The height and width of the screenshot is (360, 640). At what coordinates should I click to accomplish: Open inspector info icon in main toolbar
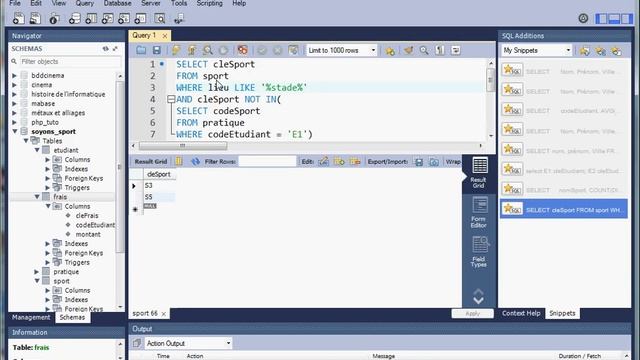click(x=54, y=18)
